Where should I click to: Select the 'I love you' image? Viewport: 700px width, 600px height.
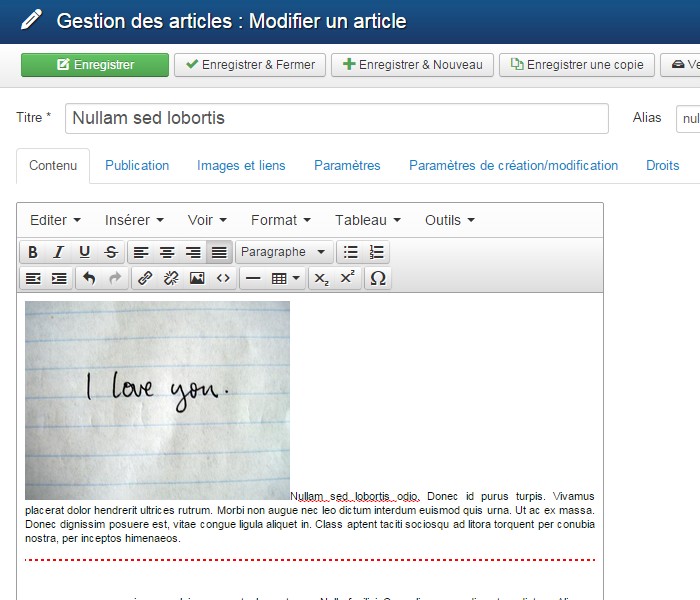click(157, 400)
